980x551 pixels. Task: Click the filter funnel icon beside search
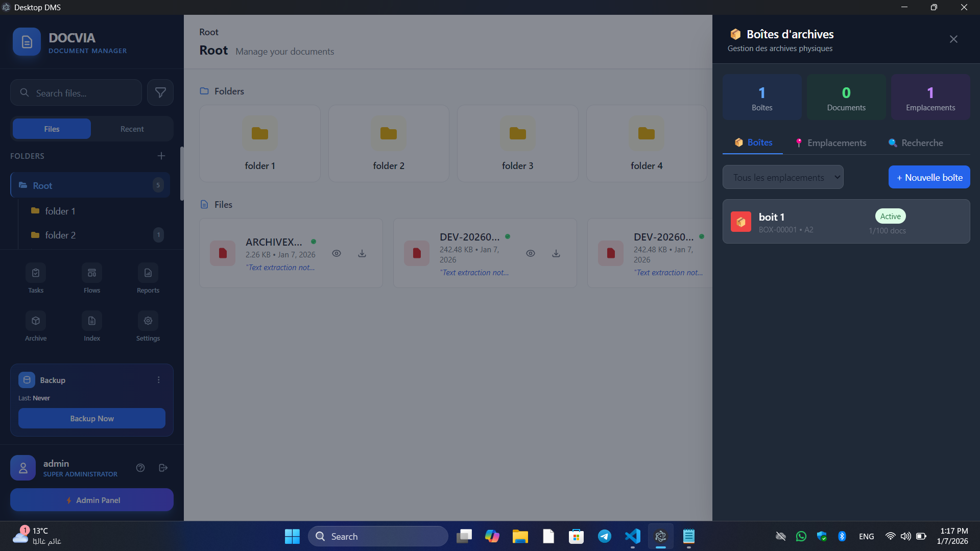160,92
